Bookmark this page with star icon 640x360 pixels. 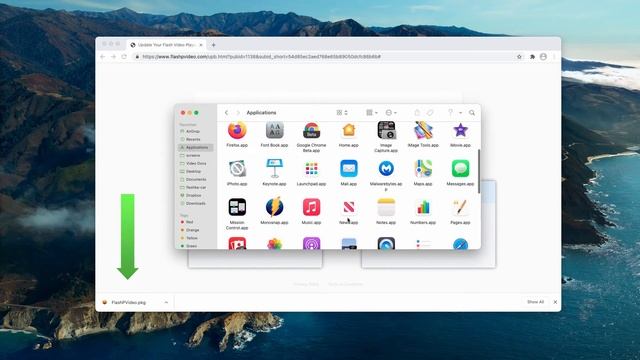[x=519, y=57]
